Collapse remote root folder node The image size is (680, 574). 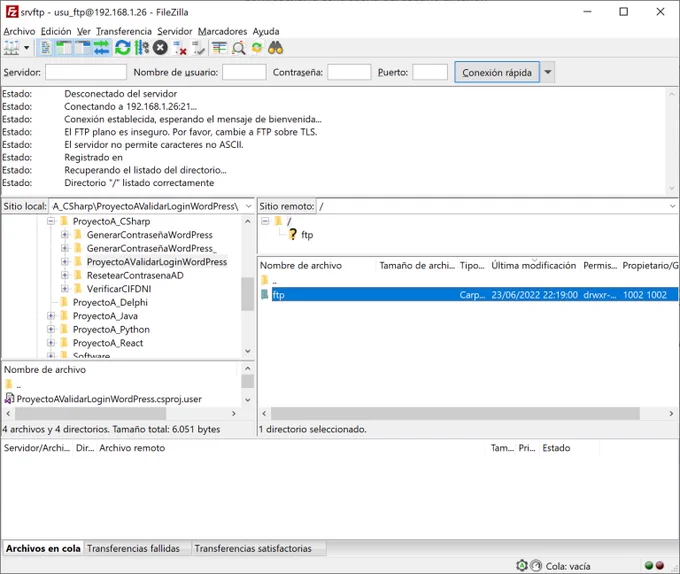(x=265, y=221)
